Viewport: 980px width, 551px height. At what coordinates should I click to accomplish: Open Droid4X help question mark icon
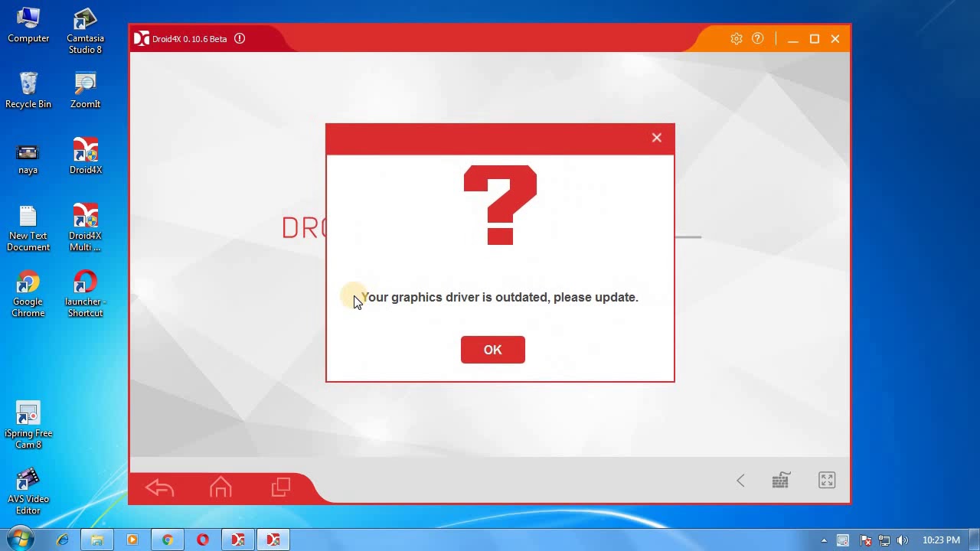757,39
